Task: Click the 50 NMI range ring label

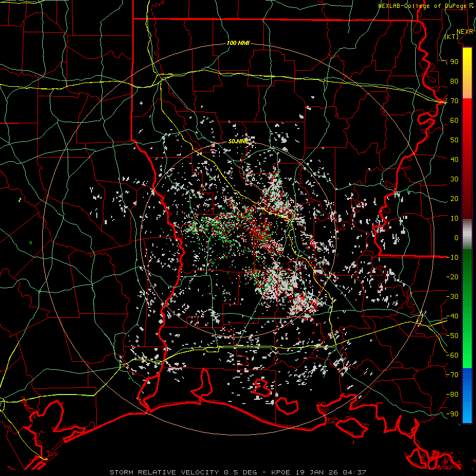Action: click(x=238, y=141)
